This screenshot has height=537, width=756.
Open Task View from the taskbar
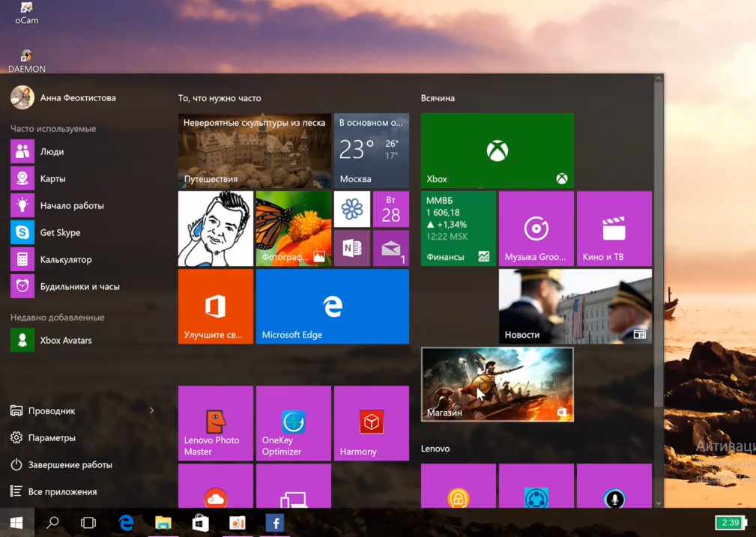click(88, 523)
